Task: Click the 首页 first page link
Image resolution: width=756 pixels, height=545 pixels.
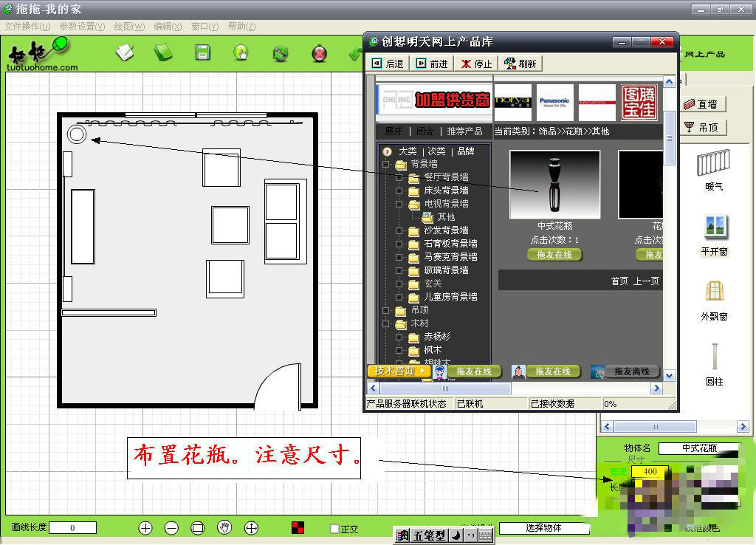Action: (619, 281)
